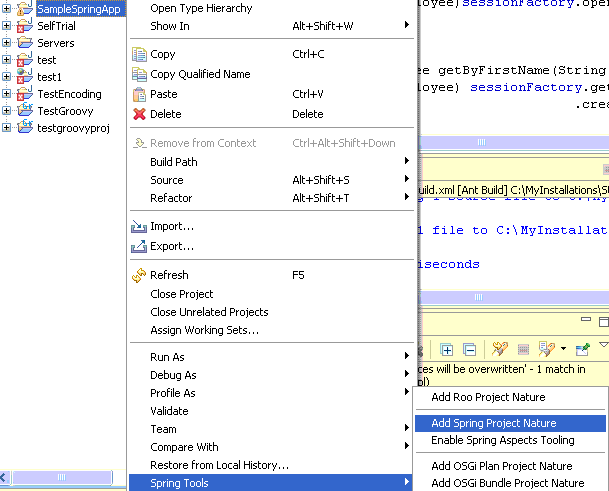Click the Refresh arrows icon
The width and height of the screenshot is (609, 491).
(139, 275)
